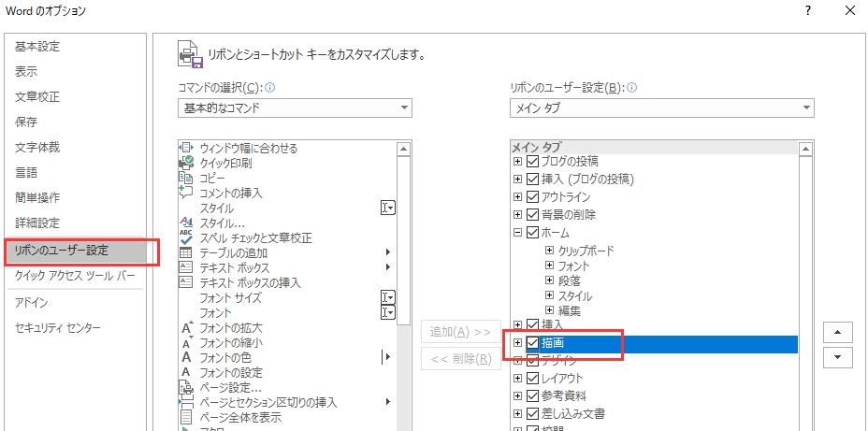This screenshot has width=868, height=431.
Task: Move selected item down with arrow button
Action: [837, 357]
